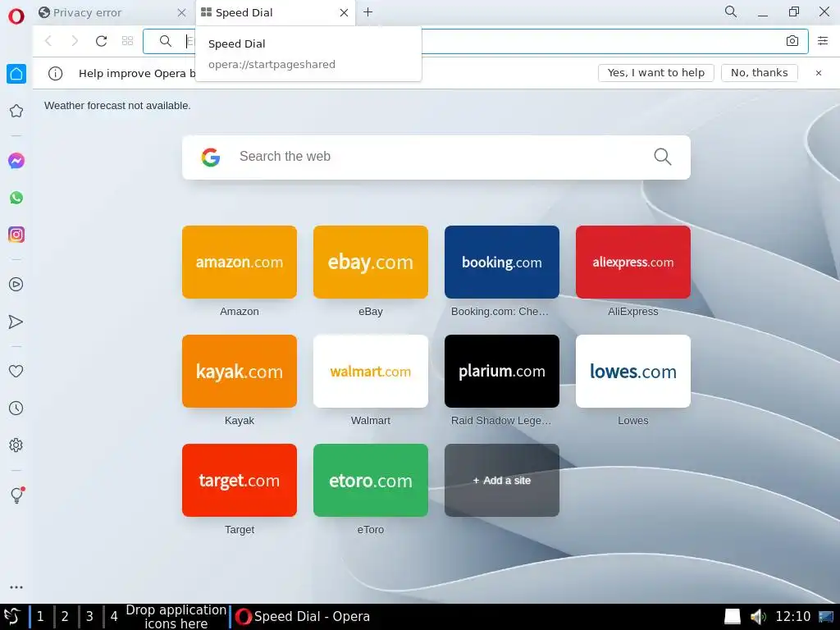Viewport: 840px width, 630px height.
Task: Launch Instagram from the sidebar
Action: point(16,235)
